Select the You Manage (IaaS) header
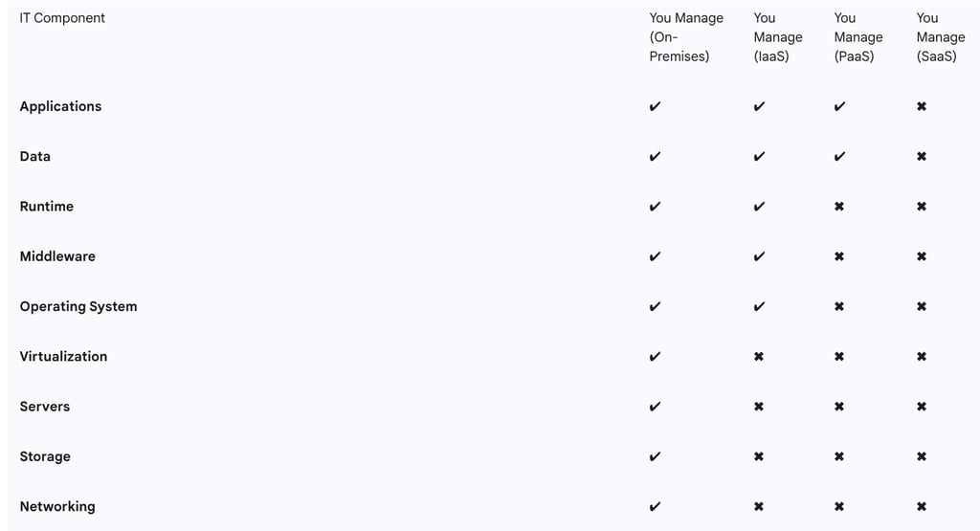Viewport: 980px width, 531px height. click(x=777, y=37)
